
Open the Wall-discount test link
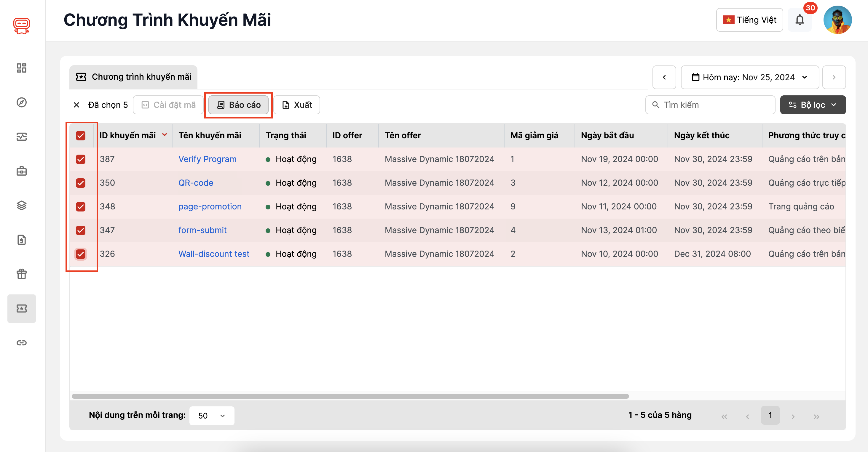(x=214, y=254)
